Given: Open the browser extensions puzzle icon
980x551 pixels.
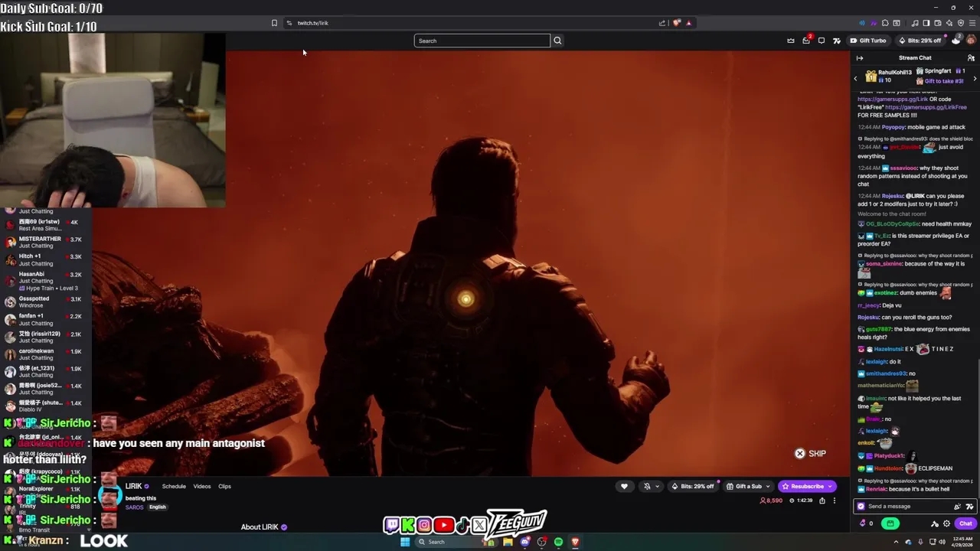Looking at the screenshot, I should pos(885,23).
